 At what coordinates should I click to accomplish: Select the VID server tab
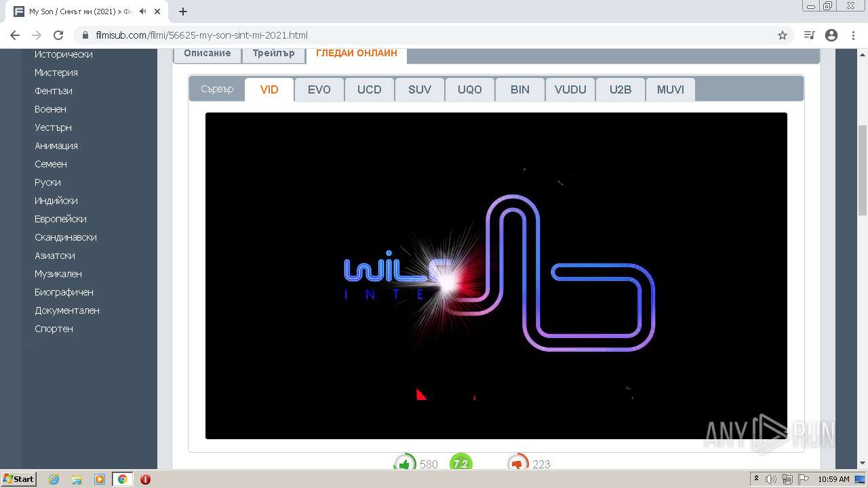269,89
